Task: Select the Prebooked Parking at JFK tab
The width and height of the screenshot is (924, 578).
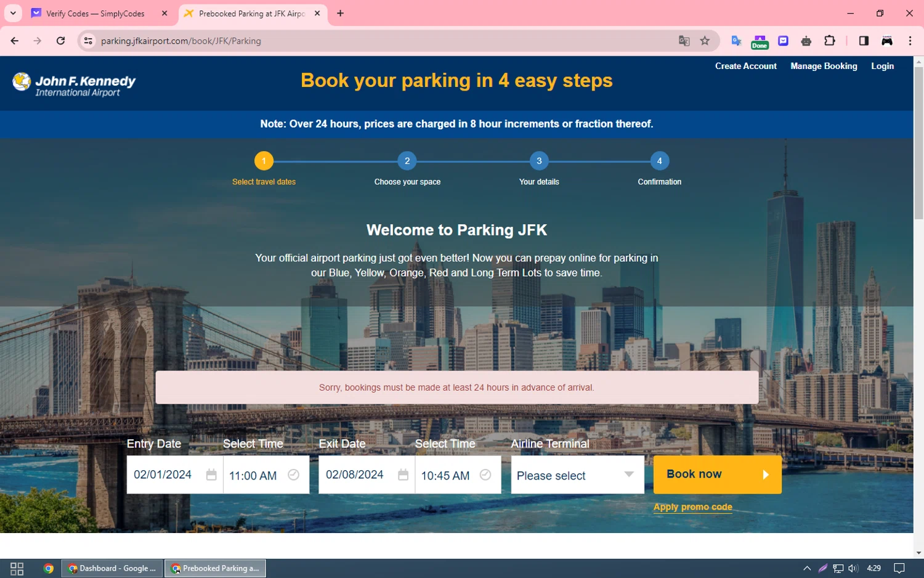Action: 251,13
